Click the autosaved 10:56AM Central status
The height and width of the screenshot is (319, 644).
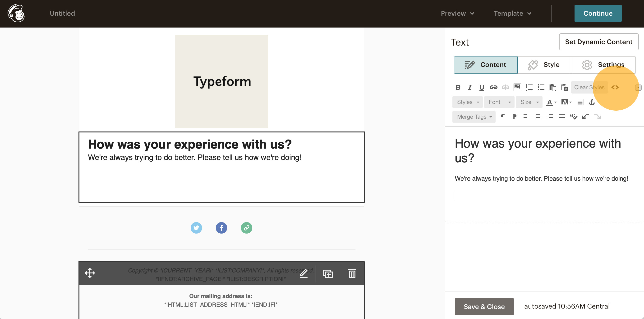click(567, 306)
